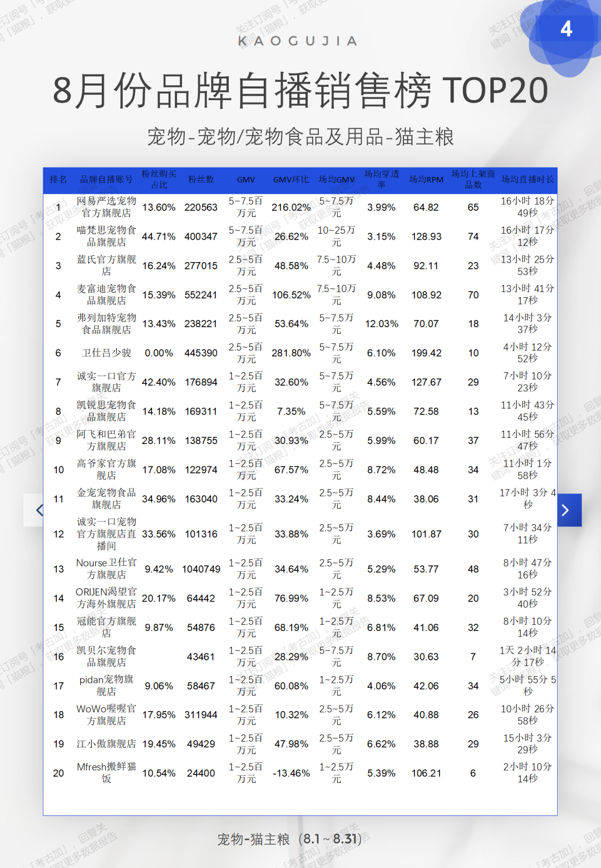The height and width of the screenshot is (868, 601).
Task: Click duration 16小时 18分 49秒
Action: [x=528, y=207]
